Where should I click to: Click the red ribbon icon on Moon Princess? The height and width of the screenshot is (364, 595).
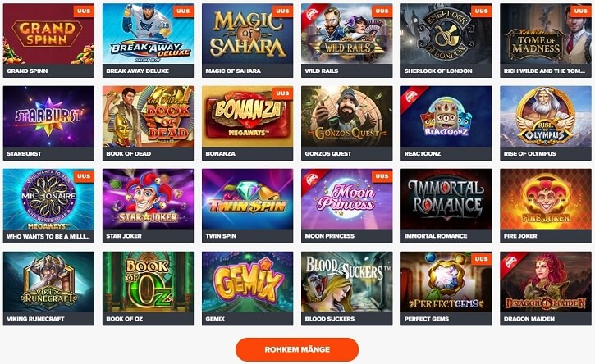click(312, 180)
